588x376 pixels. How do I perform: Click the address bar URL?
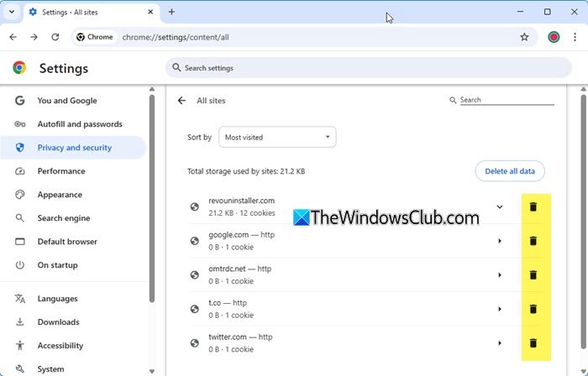[176, 37]
